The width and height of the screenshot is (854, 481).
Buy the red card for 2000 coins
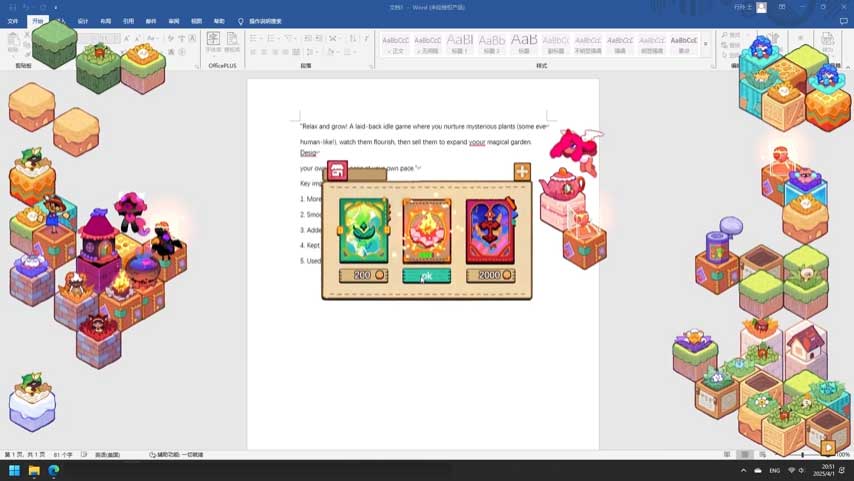[490, 275]
